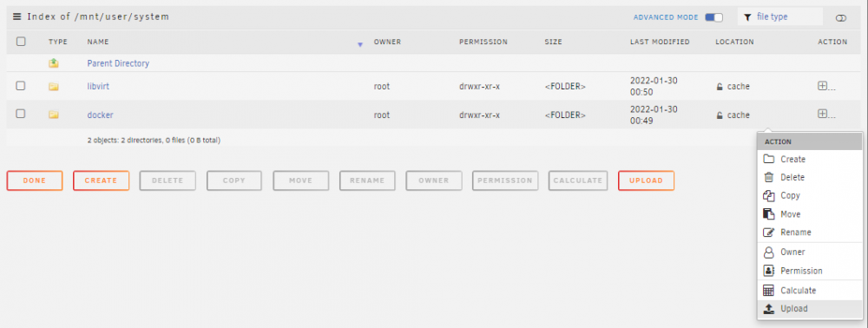Click the filter funnel icon
Image resolution: width=868 pixels, height=328 pixels.
(x=747, y=17)
